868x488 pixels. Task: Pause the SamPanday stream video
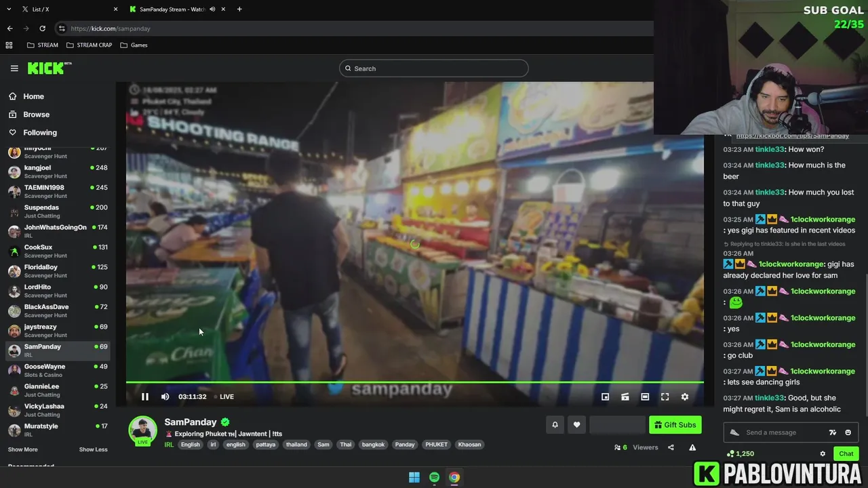coord(144,396)
